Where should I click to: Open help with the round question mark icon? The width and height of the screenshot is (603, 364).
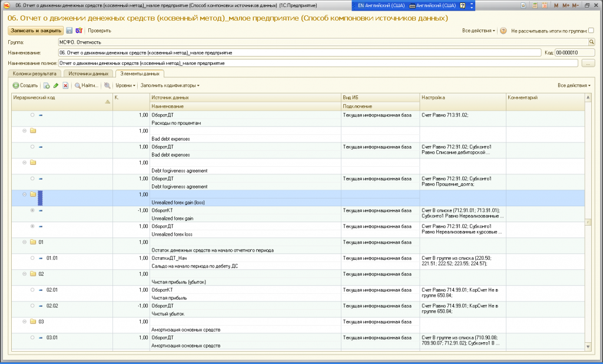[x=503, y=31]
